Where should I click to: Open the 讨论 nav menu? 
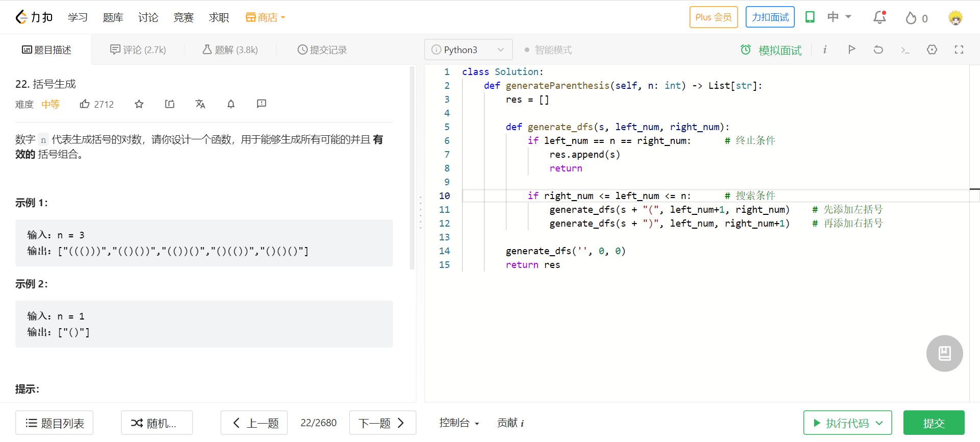(148, 17)
